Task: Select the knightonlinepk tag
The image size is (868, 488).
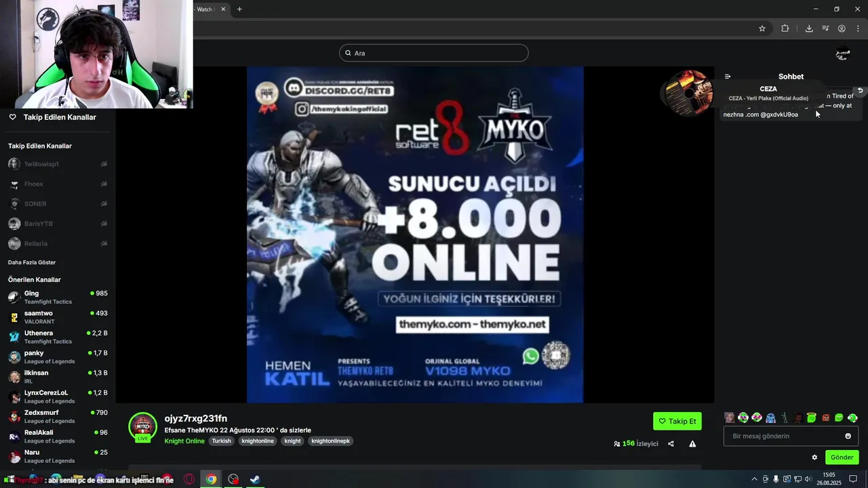Action: click(x=331, y=441)
